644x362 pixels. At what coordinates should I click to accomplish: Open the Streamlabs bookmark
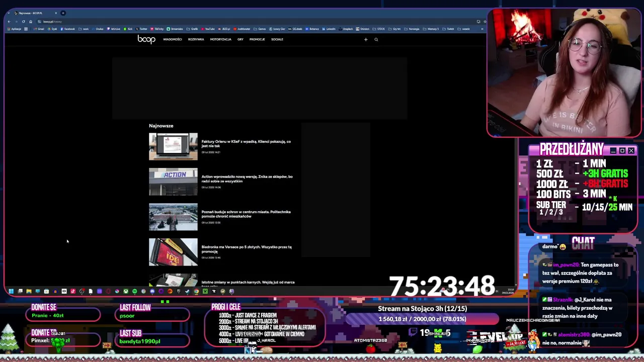175,29
